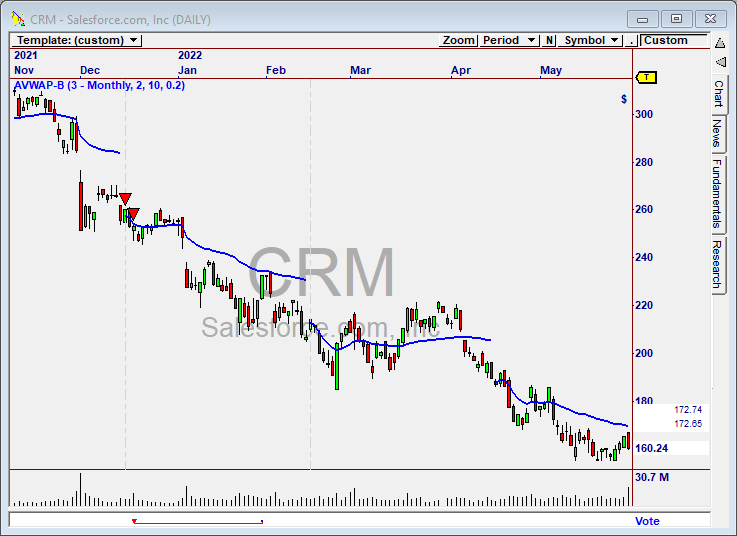Click the 300 price axis label
737x536 pixels.
(x=643, y=114)
